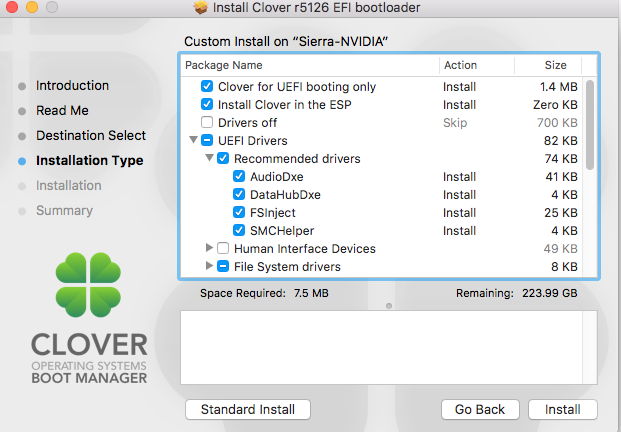
Task: Go to Destination Select step
Action: click(x=91, y=135)
